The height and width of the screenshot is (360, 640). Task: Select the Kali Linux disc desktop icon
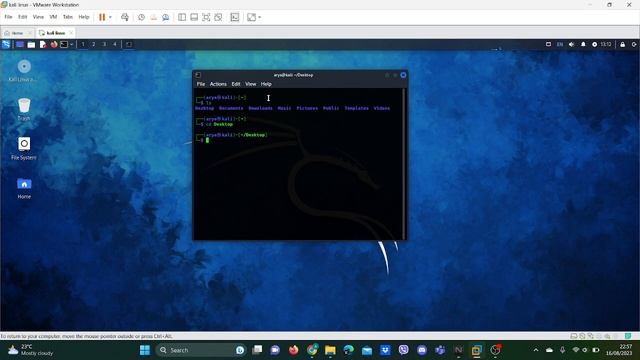pos(24,70)
